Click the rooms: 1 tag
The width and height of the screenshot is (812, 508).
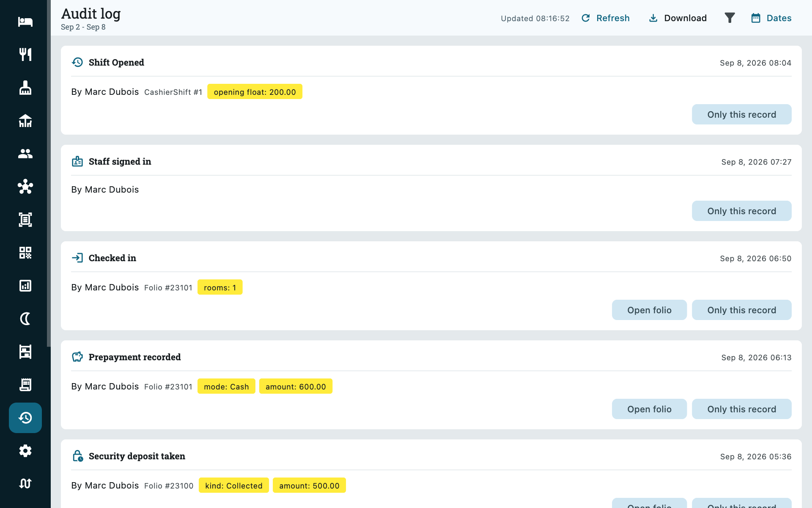(x=220, y=287)
